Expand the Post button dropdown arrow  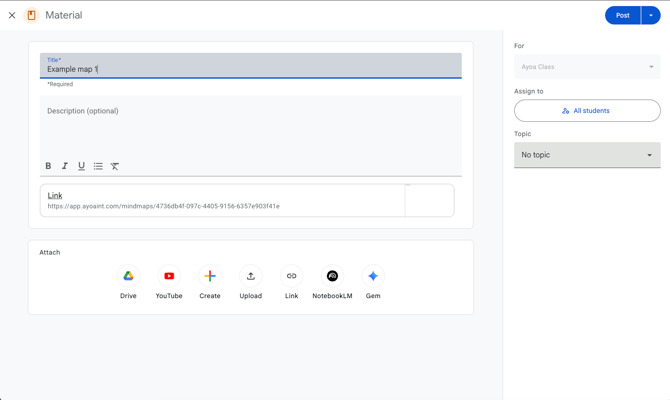coord(651,15)
